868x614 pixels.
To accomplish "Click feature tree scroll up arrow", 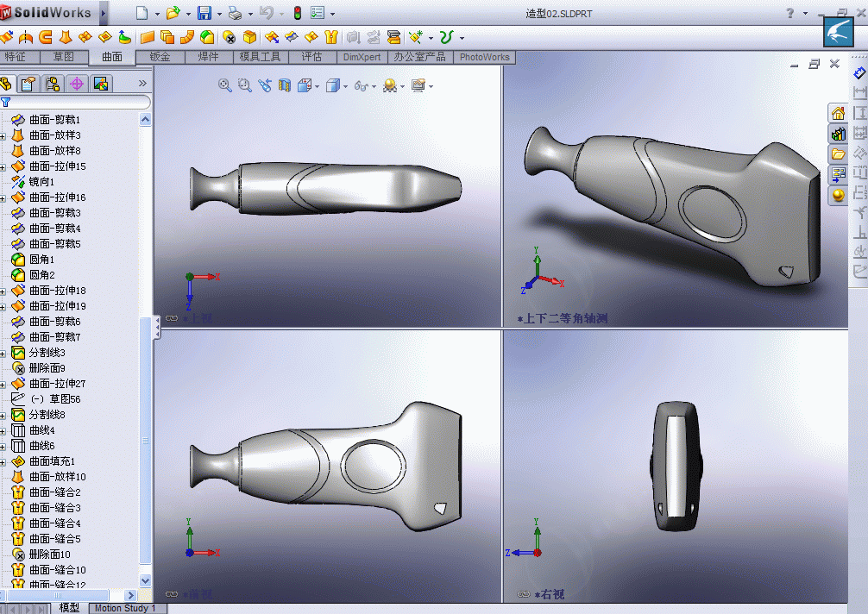I will (x=145, y=120).
